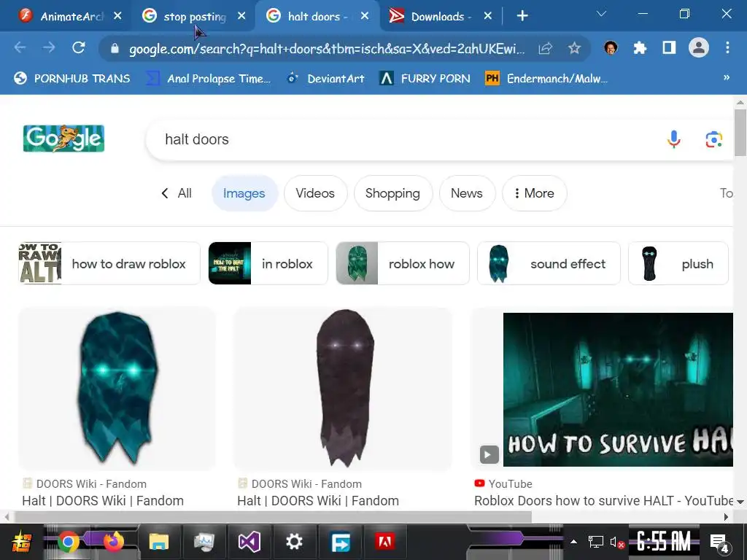Show hidden system tray icons
Image resolution: width=747 pixels, height=560 pixels.
[573, 542]
